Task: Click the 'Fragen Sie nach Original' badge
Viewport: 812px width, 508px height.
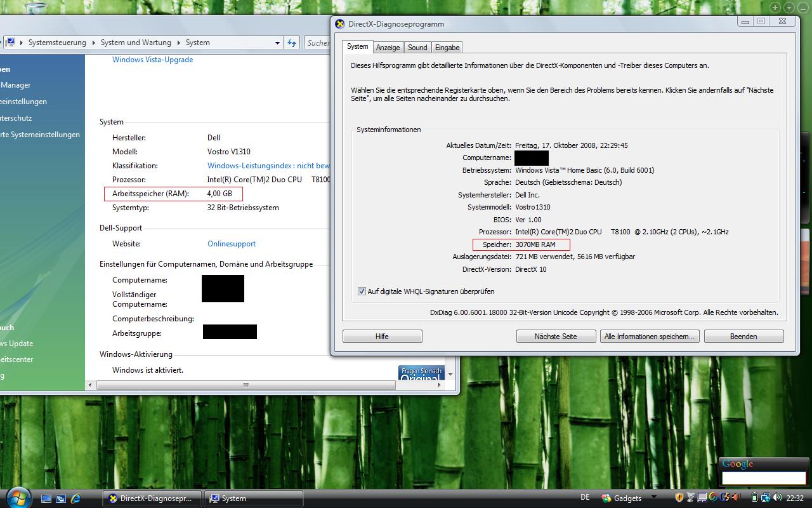Action: point(421,373)
